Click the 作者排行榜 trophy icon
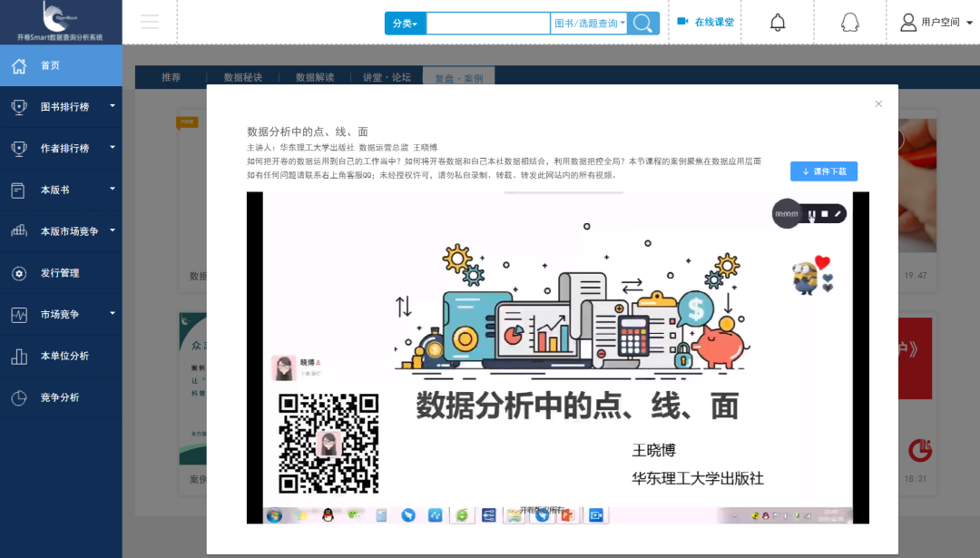This screenshot has width=980, height=558. point(19,149)
